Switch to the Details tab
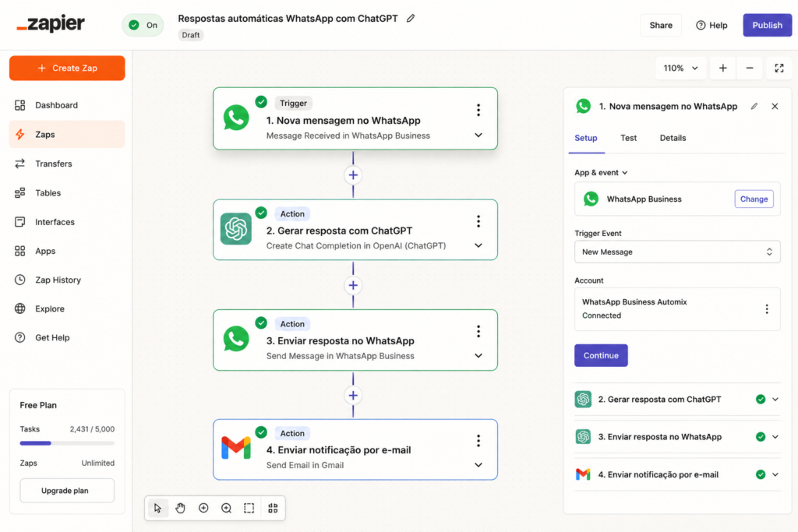Screen dimensions: 798x532 point(673,139)
